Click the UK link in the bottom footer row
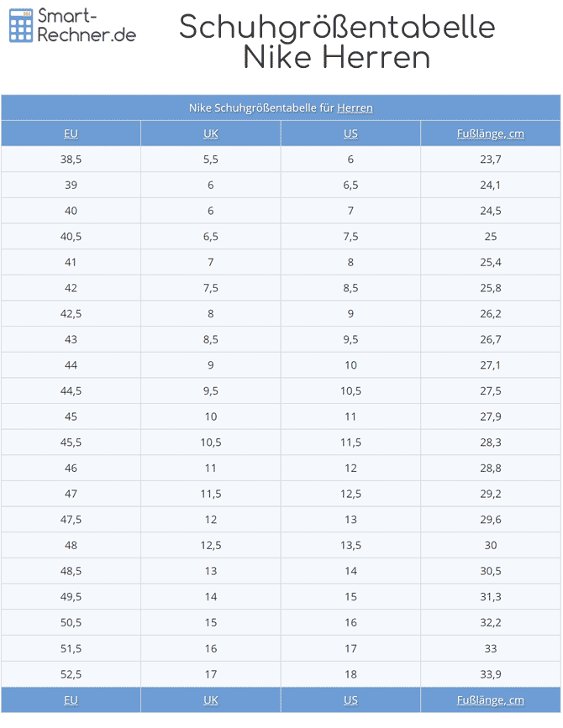This screenshot has width=563, height=728. point(211,699)
